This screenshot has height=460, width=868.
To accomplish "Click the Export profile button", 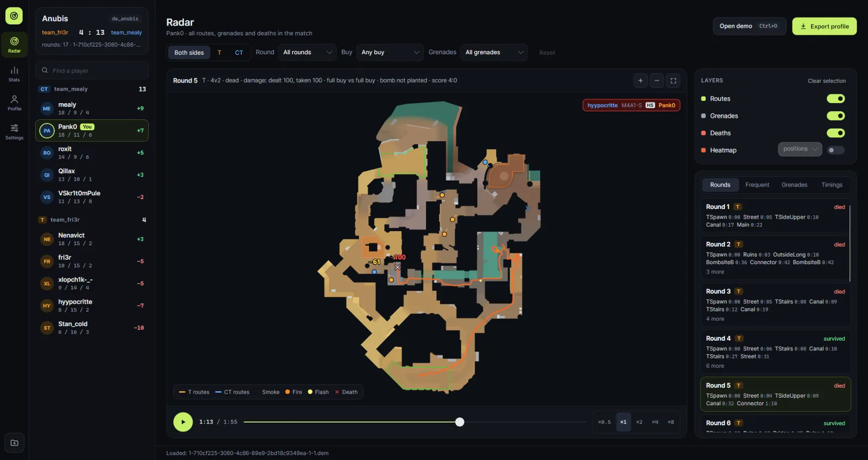I will (x=824, y=26).
